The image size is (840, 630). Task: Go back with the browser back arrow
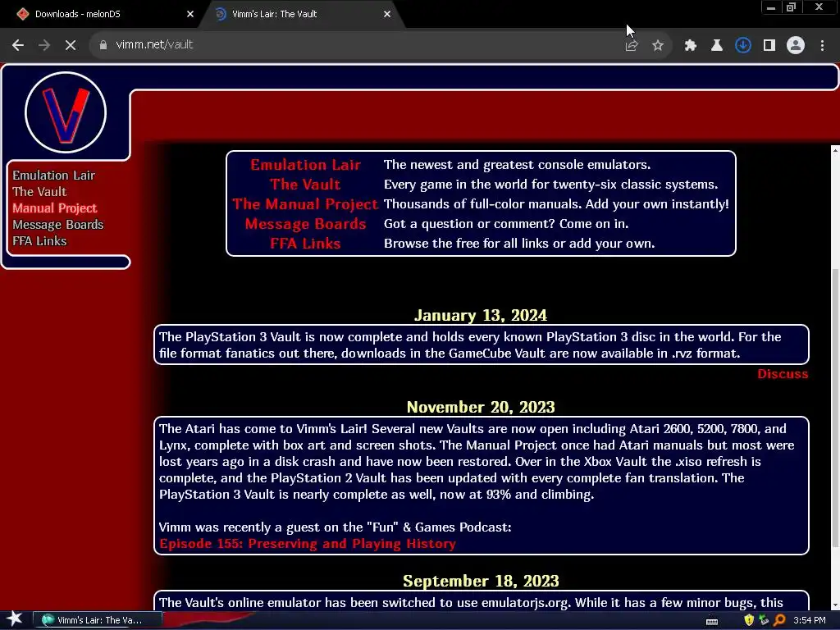tap(18, 45)
